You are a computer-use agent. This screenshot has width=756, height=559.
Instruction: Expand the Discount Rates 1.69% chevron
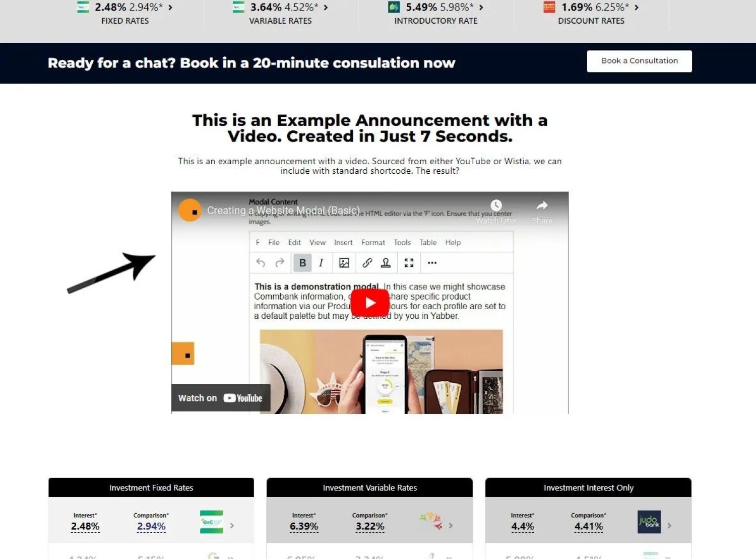[637, 8]
